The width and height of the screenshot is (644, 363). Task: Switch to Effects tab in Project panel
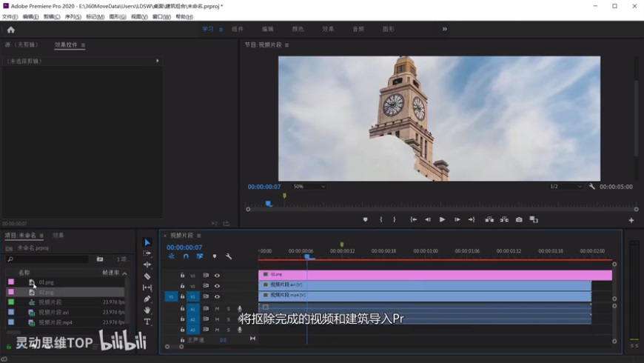tap(58, 236)
